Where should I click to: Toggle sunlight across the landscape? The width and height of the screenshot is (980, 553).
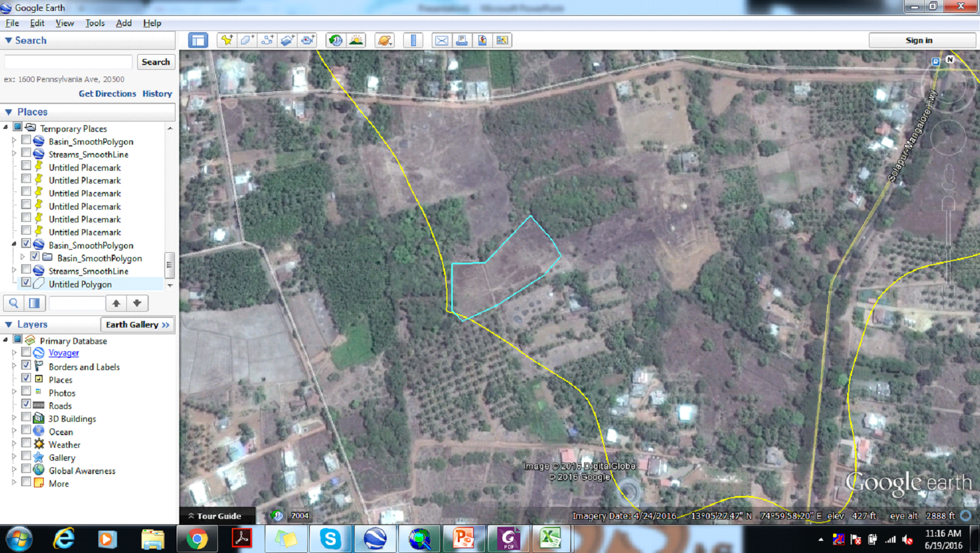pos(356,40)
